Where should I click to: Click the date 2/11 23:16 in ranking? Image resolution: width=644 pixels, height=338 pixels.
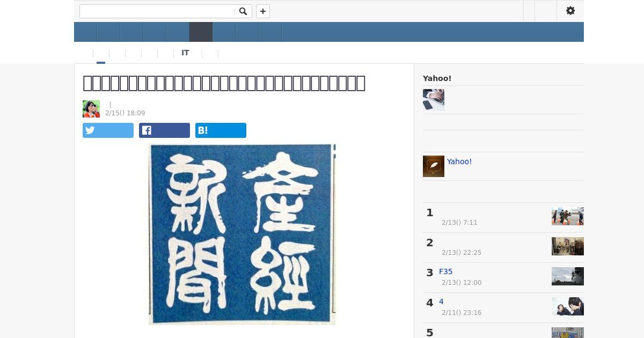tap(462, 313)
